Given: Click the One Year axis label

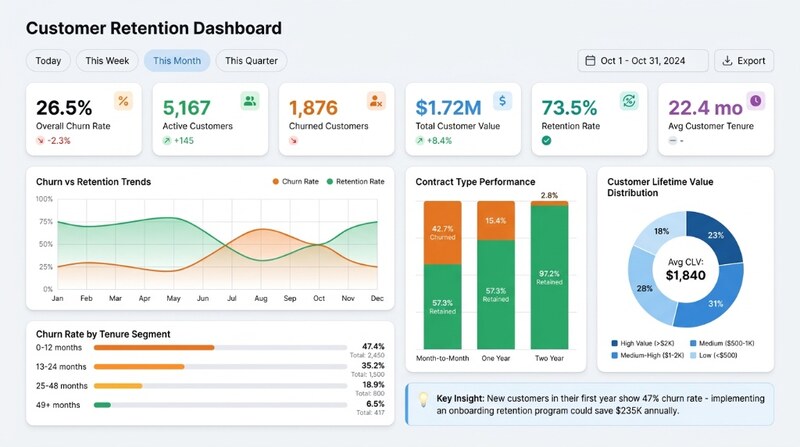Looking at the screenshot, I should [496, 358].
